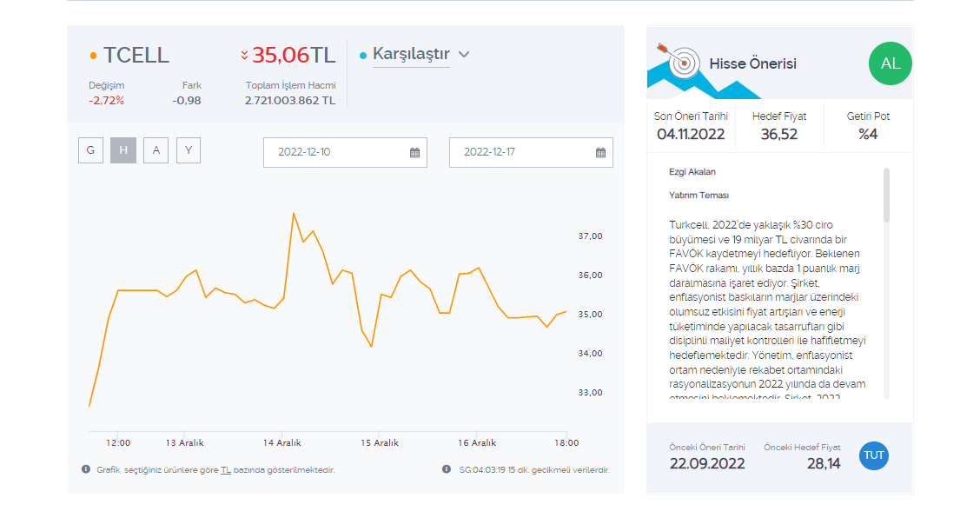The image size is (980, 518).
Task: Click the Önceki Hedef Fiyat label
Action: pos(802,448)
